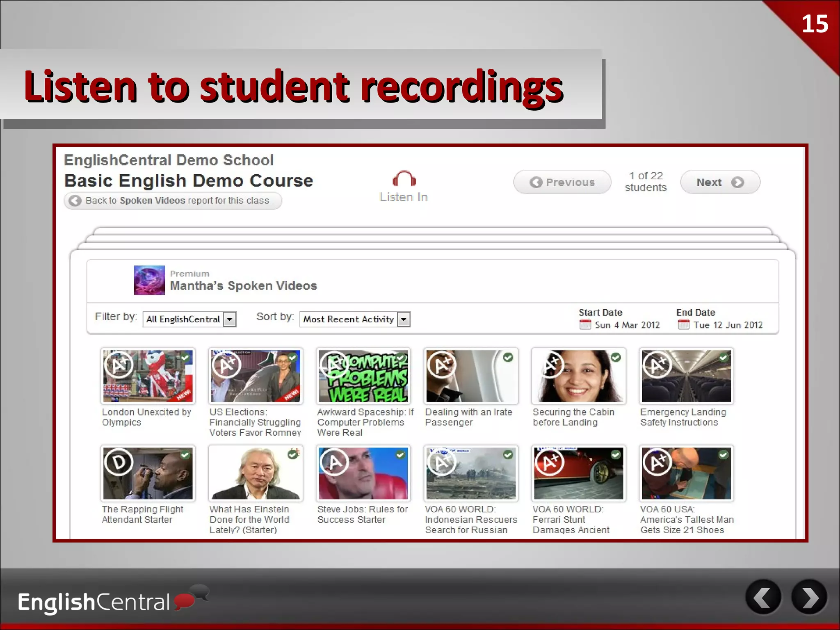Screen dimensions: 840x630
Task: Click A grade badge on Steve Jobs video
Action: (x=334, y=462)
